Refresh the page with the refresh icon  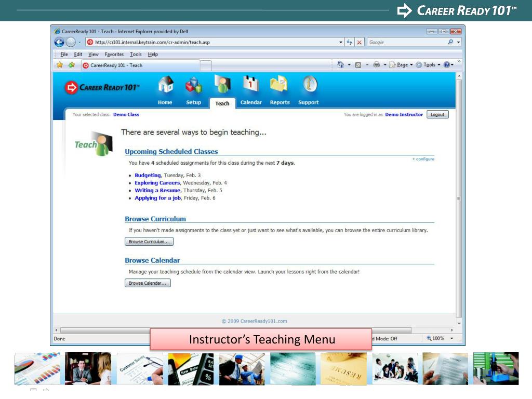pyautogui.click(x=349, y=43)
